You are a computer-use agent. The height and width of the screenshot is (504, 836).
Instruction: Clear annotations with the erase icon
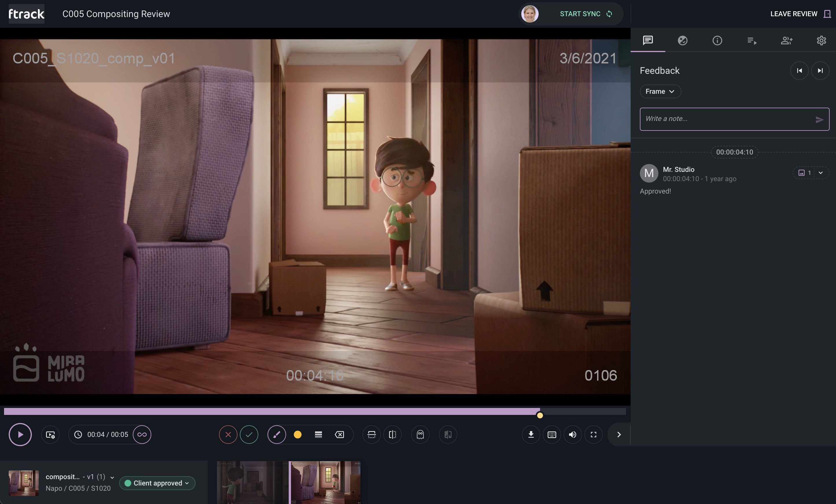(x=339, y=435)
